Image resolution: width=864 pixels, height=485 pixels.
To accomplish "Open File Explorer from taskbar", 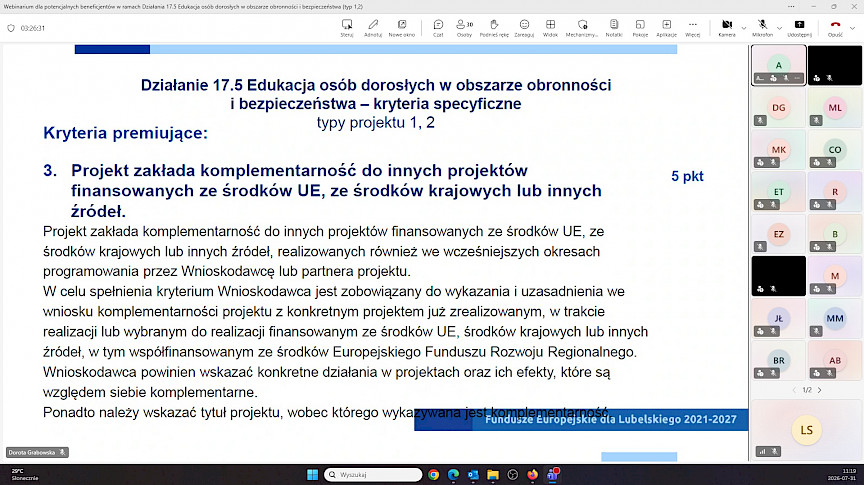I will tap(493, 475).
